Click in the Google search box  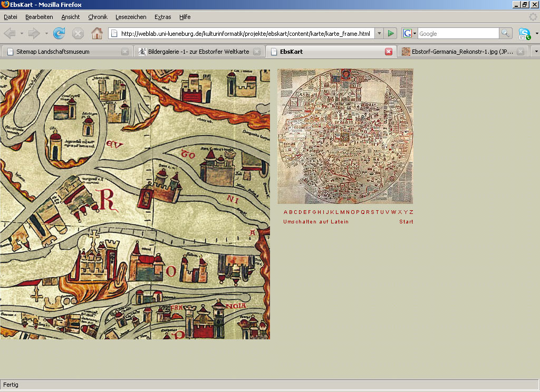pos(458,33)
